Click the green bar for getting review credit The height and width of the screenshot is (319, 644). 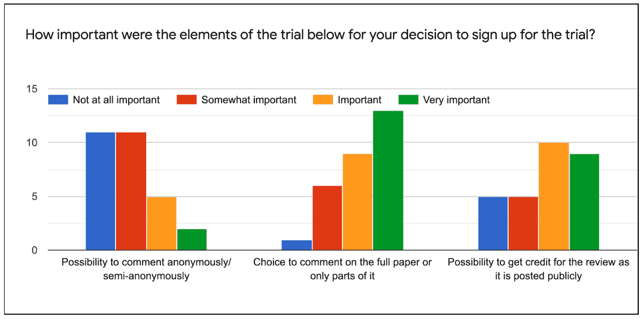click(584, 202)
